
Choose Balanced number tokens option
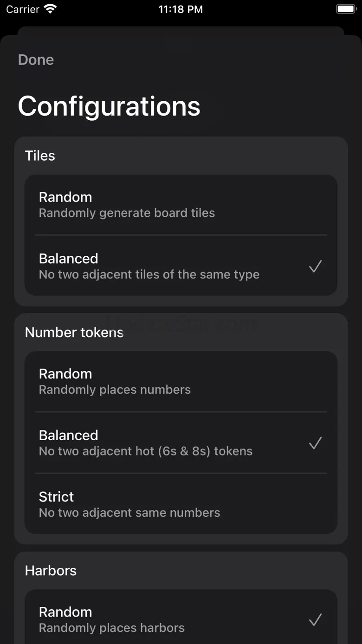(180, 442)
